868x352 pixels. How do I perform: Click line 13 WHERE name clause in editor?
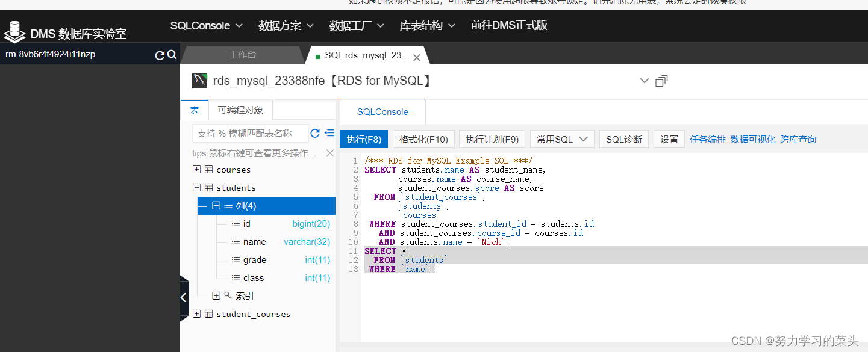click(x=402, y=269)
